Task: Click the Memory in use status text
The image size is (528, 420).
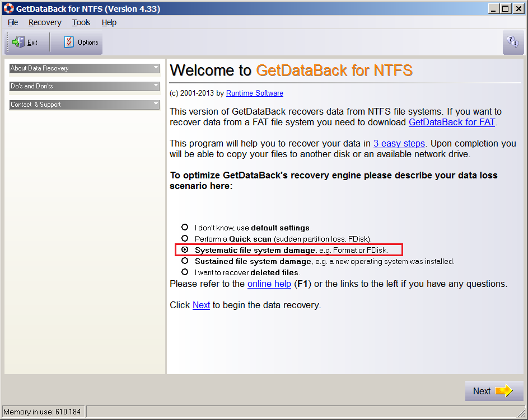Action: pyautogui.click(x=42, y=412)
